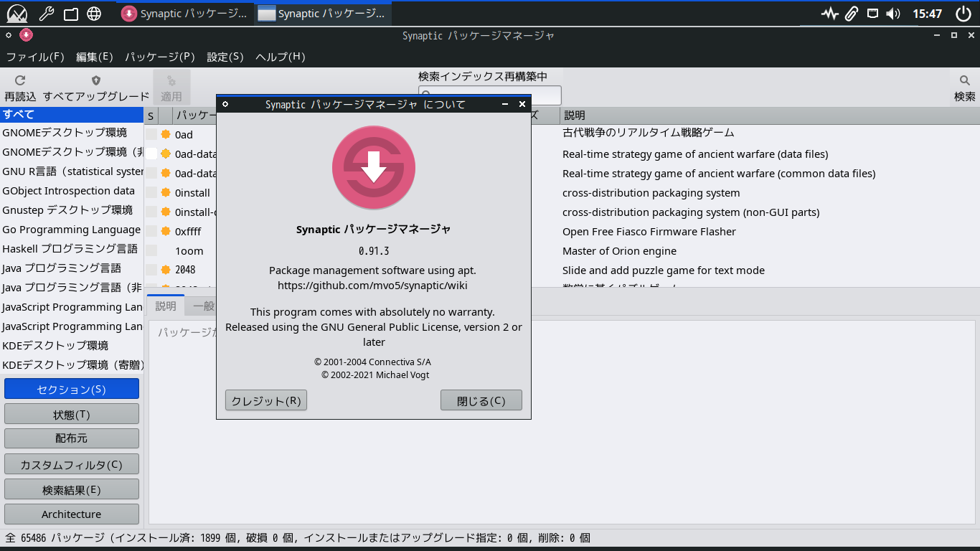Click the Synaptic icon in the main title bar
Image resolution: width=980 pixels, height=551 pixels.
(26, 35)
